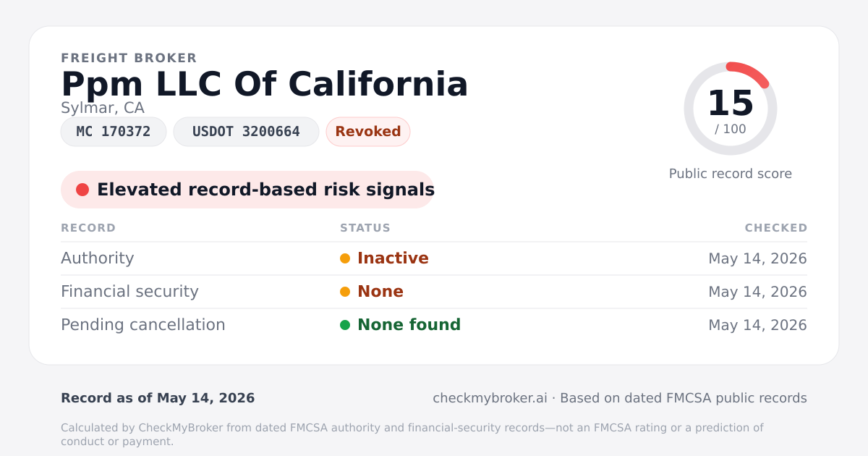Click the circular score gauge showing 15
Viewport: 868px width, 456px height.
pyautogui.click(x=731, y=109)
